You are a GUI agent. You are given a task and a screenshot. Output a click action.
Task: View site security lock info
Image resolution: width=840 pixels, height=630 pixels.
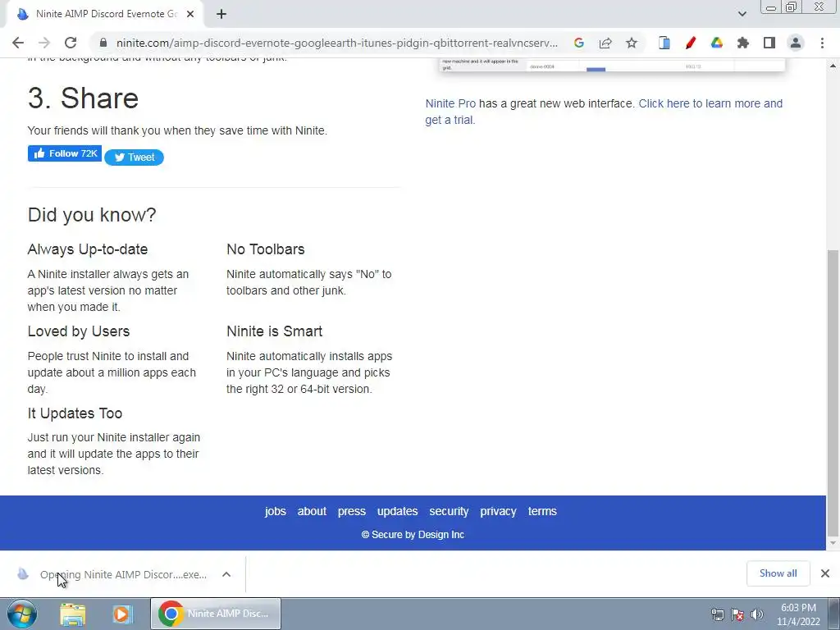(x=103, y=43)
